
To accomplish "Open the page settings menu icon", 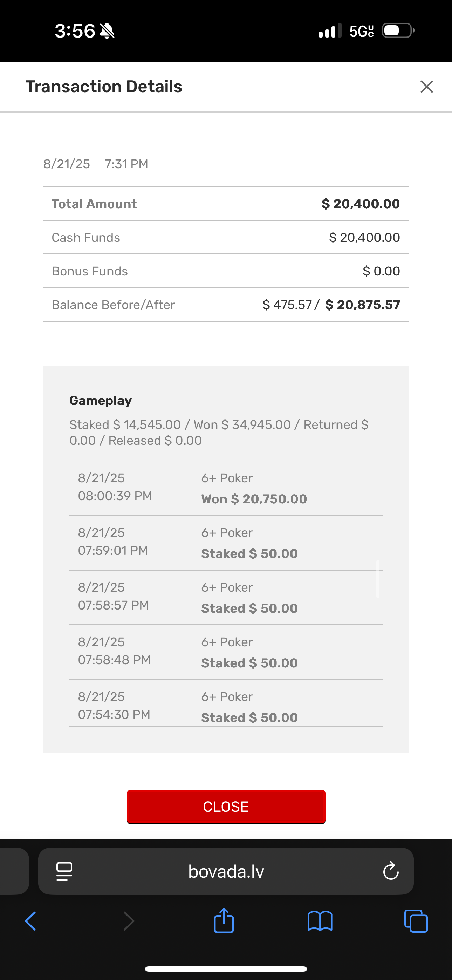I will click(x=64, y=871).
